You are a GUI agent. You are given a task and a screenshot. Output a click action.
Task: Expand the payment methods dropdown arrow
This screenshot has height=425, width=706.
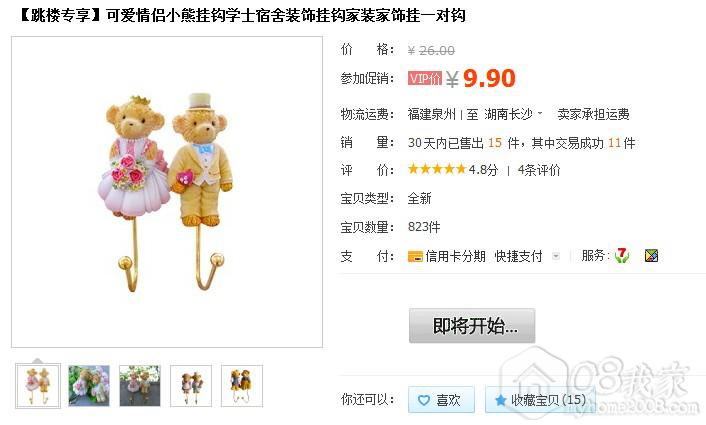coord(556,257)
